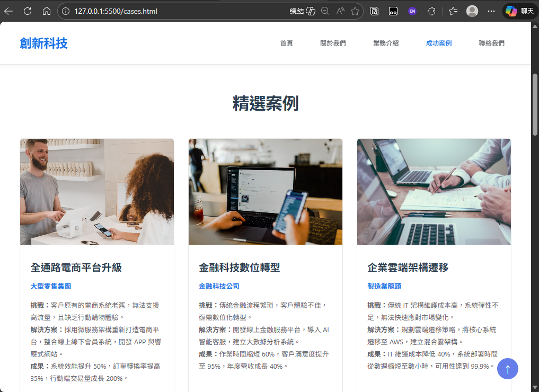Open the Copilot 聊天 button

point(519,11)
